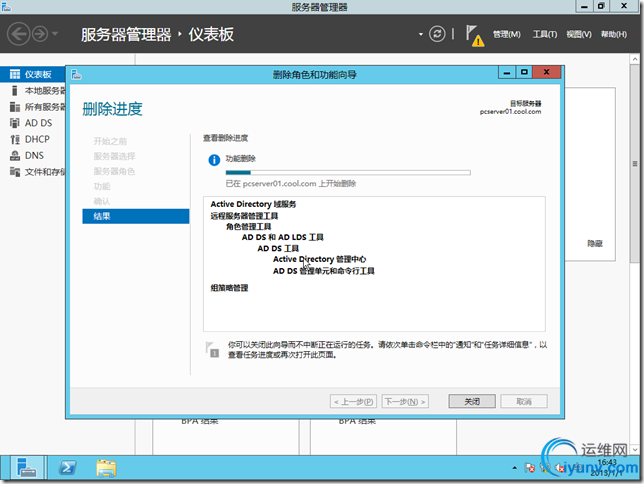
Task: Click the 隐藏 link in the dashboard
Action: tap(595, 243)
